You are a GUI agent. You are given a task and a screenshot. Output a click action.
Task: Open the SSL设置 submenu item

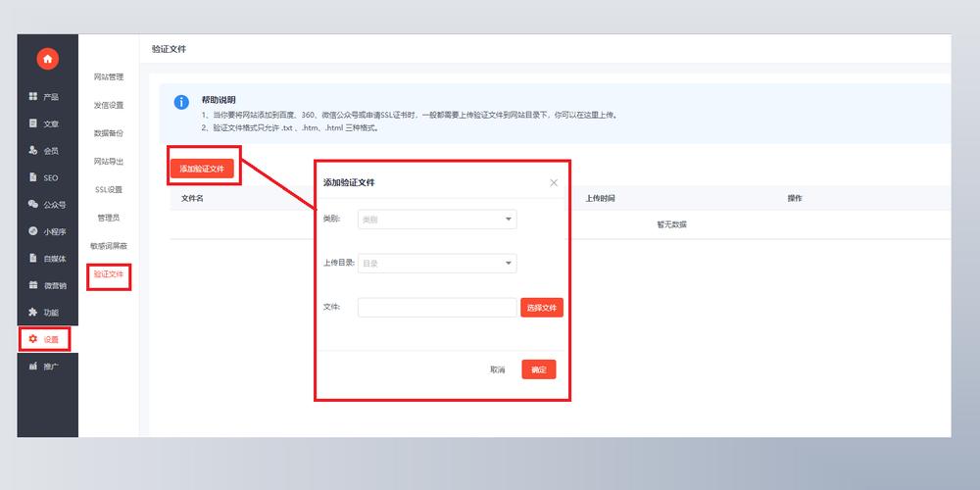[109, 189]
